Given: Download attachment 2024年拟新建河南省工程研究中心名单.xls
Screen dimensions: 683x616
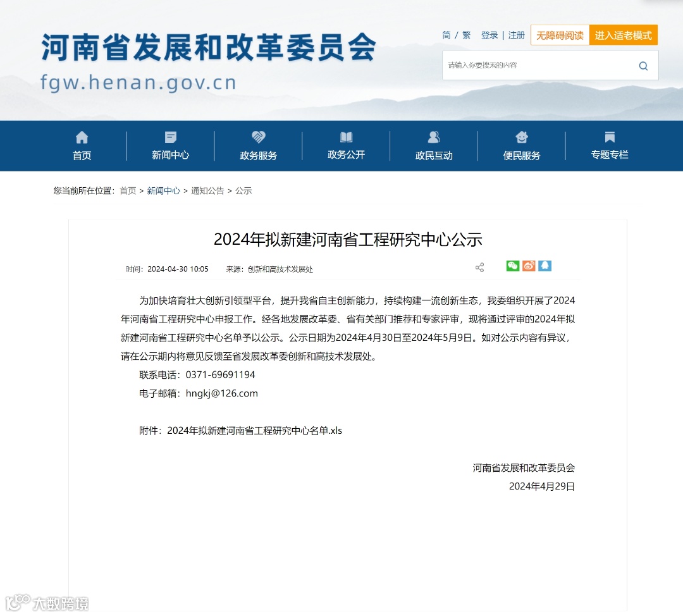Looking at the screenshot, I should (x=254, y=431).
